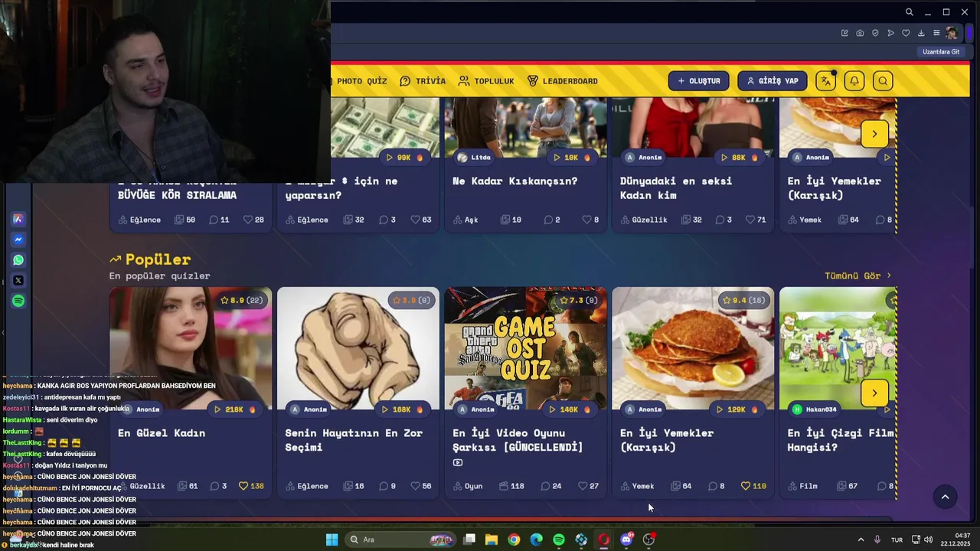Open the Trivia menu item
980x551 pixels.
pyautogui.click(x=423, y=81)
